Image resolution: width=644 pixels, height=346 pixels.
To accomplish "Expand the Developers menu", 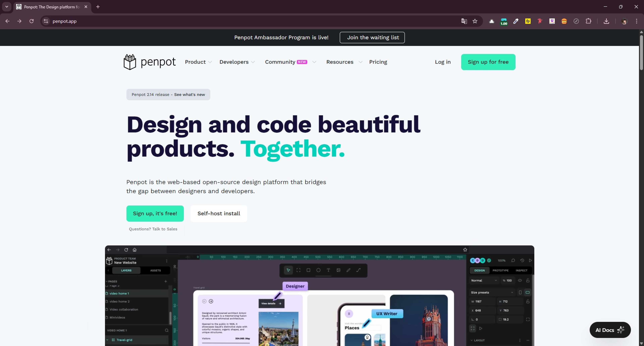I will pos(237,62).
